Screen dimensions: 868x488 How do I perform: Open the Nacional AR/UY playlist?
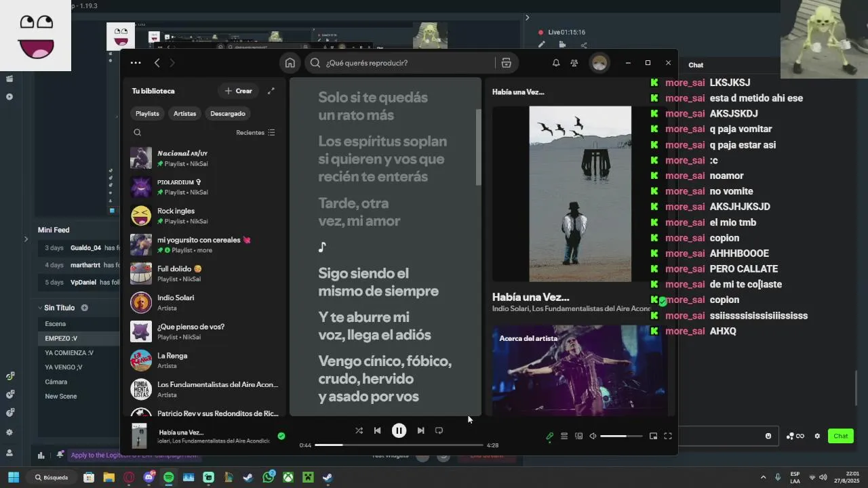pyautogui.click(x=204, y=158)
